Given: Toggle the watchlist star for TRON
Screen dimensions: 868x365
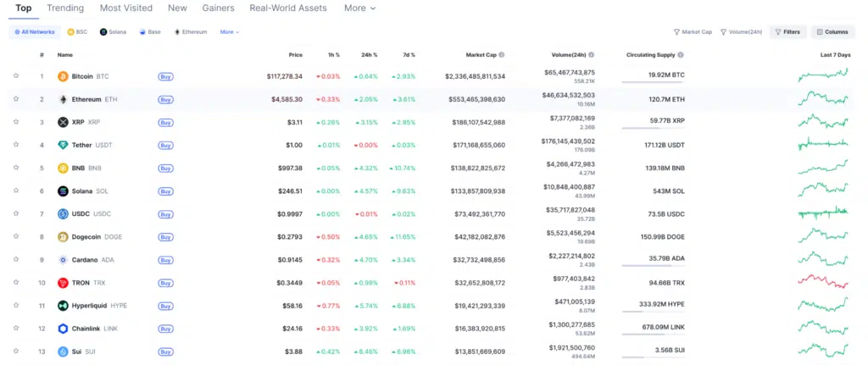Looking at the screenshot, I should click(16, 282).
